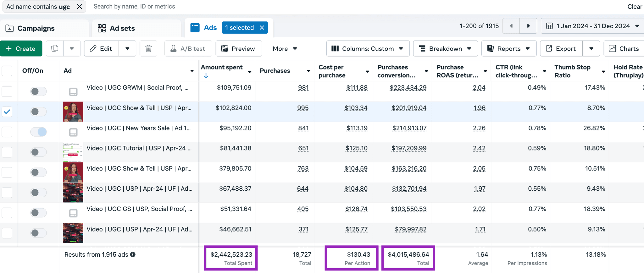Open thumbnail of UGC Tutorial USP ad
644x273 pixels.
(x=73, y=152)
